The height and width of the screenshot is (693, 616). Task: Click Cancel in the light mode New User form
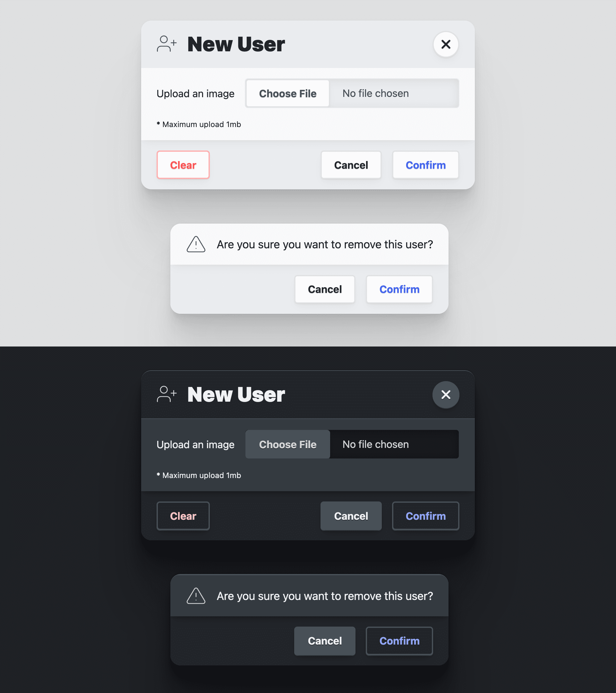(351, 165)
